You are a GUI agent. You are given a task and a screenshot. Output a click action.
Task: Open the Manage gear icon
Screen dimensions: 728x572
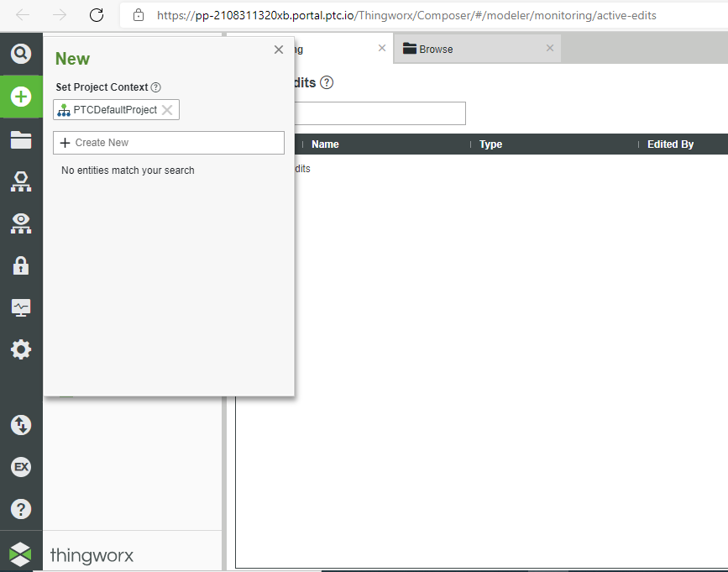pyautogui.click(x=20, y=349)
